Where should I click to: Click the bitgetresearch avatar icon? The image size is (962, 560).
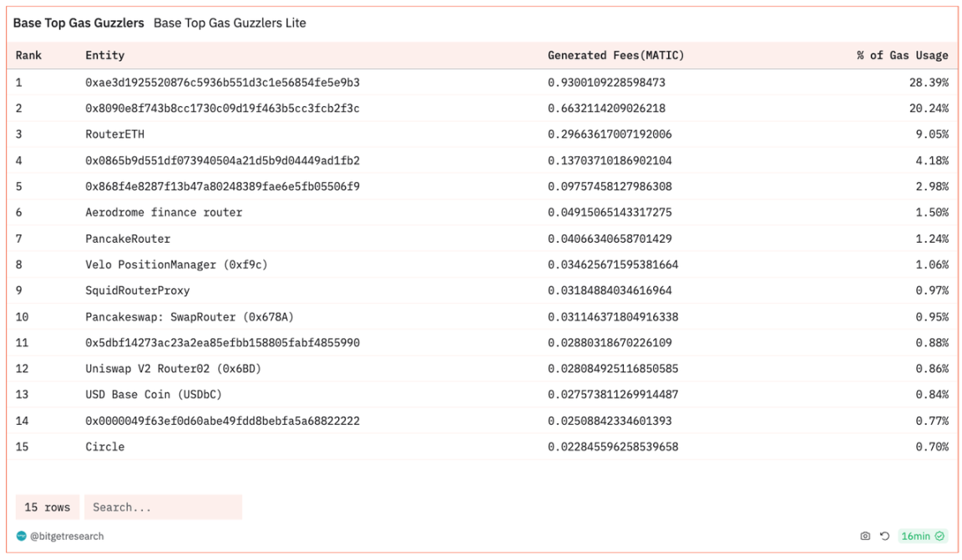22,536
